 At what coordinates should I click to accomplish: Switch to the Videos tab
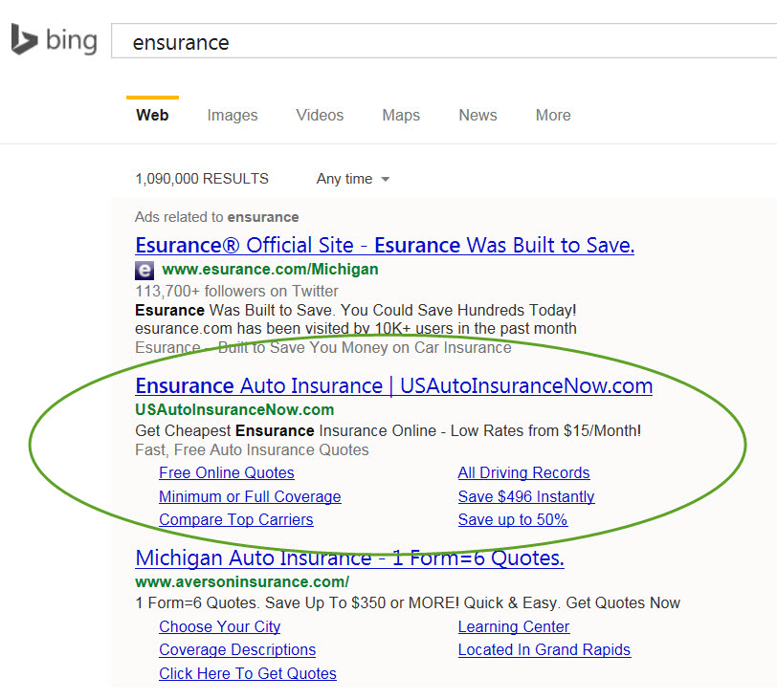coord(320,115)
